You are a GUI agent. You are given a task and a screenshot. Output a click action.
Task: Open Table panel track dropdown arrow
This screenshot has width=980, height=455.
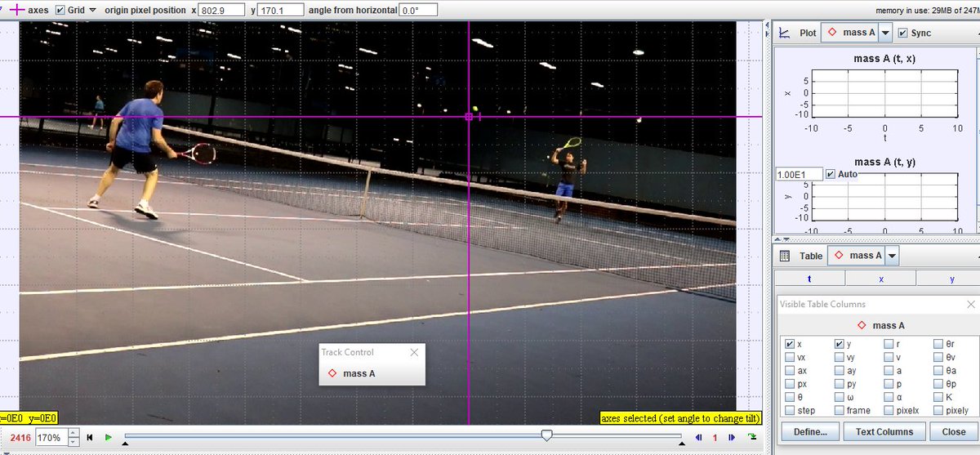click(x=892, y=256)
